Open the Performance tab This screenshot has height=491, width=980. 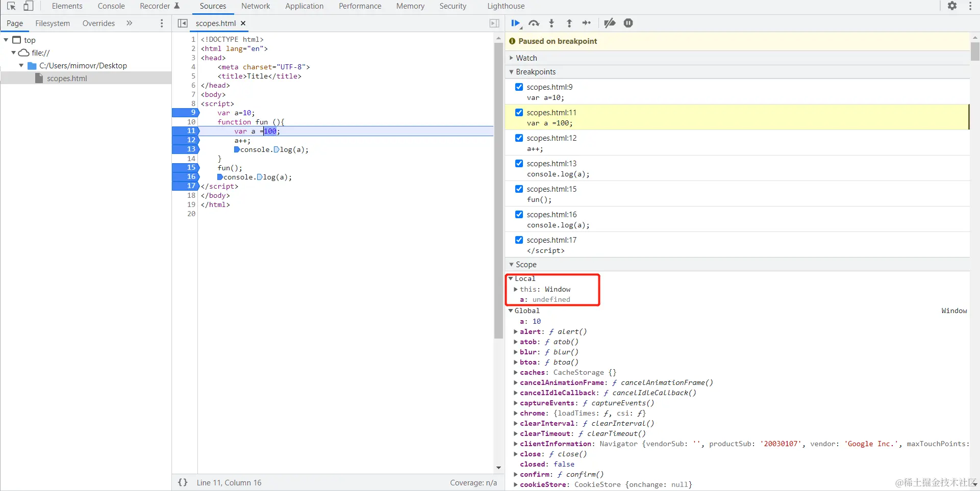[360, 6]
